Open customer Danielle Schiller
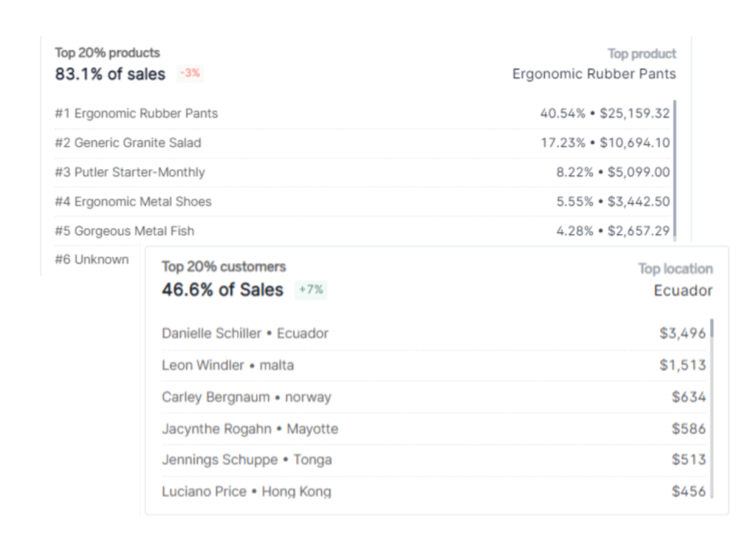The height and width of the screenshot is (545, 756). pos(245,333)
